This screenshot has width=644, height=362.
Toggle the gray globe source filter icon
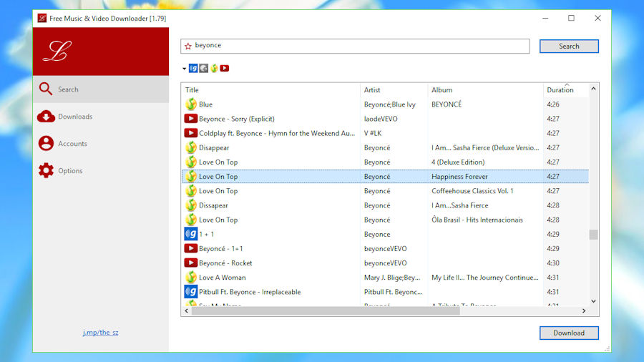coord(204,68)
